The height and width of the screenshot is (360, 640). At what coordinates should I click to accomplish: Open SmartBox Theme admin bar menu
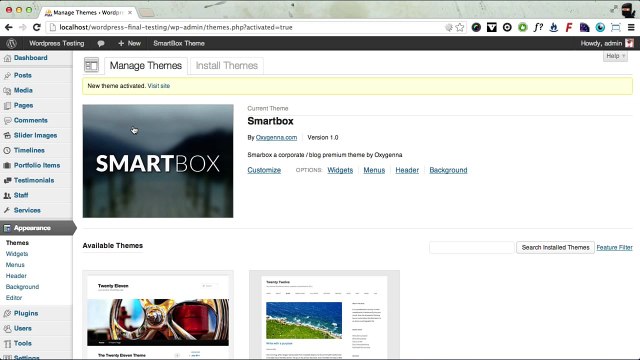[179, 43]
